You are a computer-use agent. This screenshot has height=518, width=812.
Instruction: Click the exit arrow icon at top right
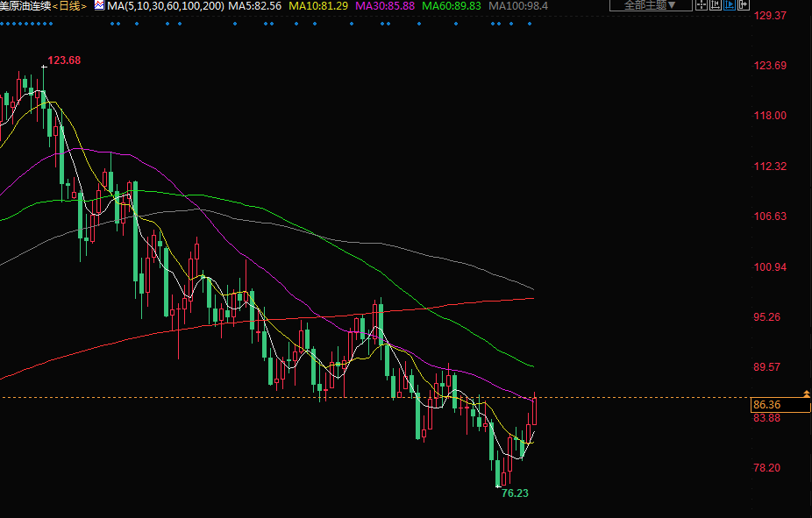tap(744, 5)
